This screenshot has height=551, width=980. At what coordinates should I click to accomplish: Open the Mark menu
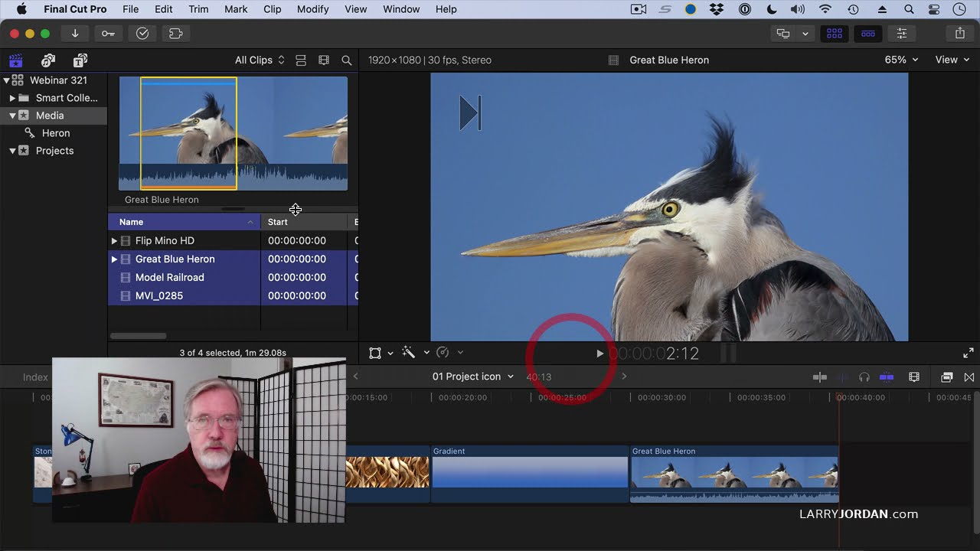pyautogui.click(x=236, y=9)
